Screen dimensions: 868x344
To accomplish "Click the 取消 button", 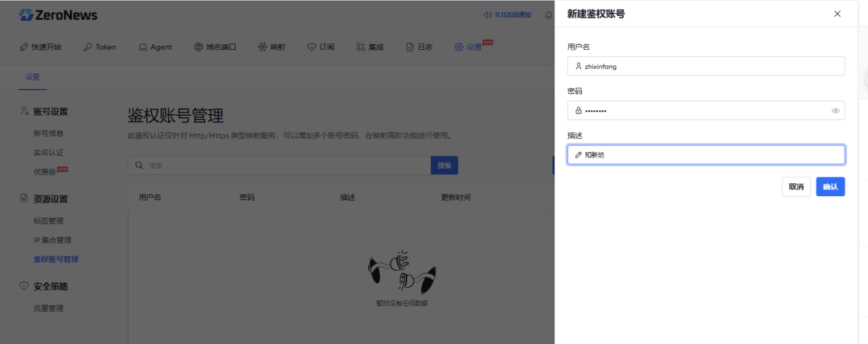I will click(x=796, y=186).
